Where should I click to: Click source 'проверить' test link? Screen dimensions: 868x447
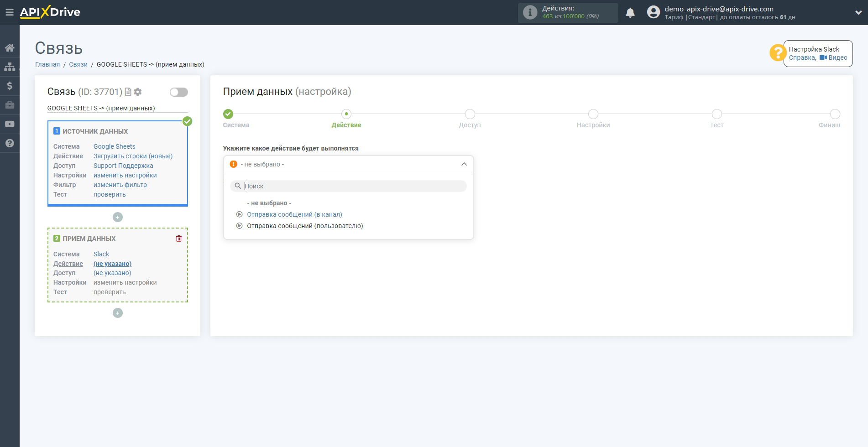click(110, 194)
